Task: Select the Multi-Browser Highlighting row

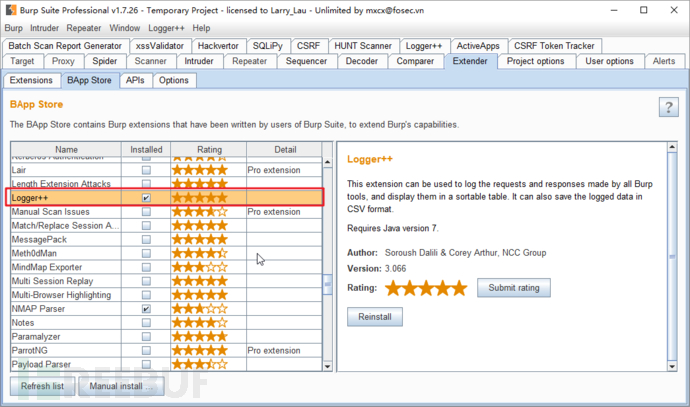Action: [167, 295]
